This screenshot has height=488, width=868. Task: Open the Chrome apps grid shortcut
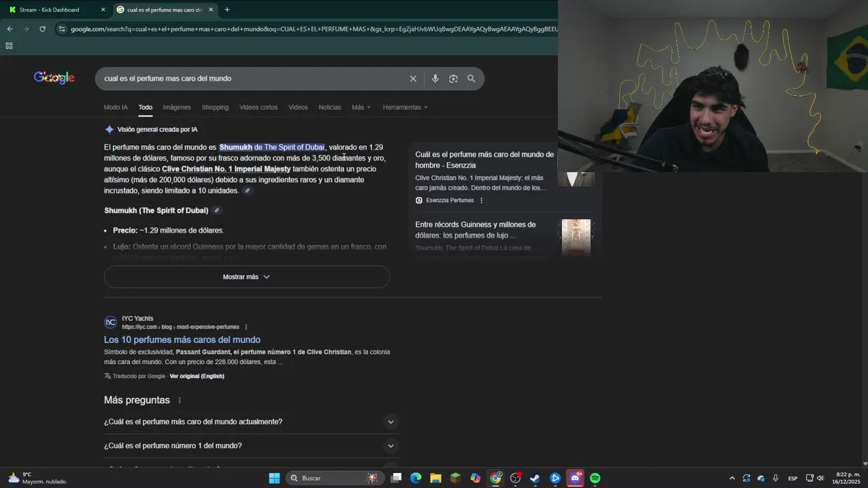[x=9, y=46]
